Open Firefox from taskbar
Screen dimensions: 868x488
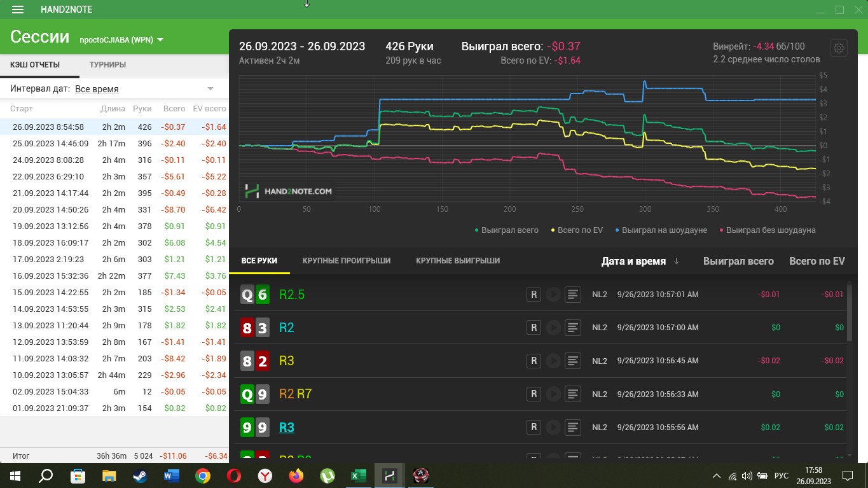pyautogui.click(x=296, y=475)
